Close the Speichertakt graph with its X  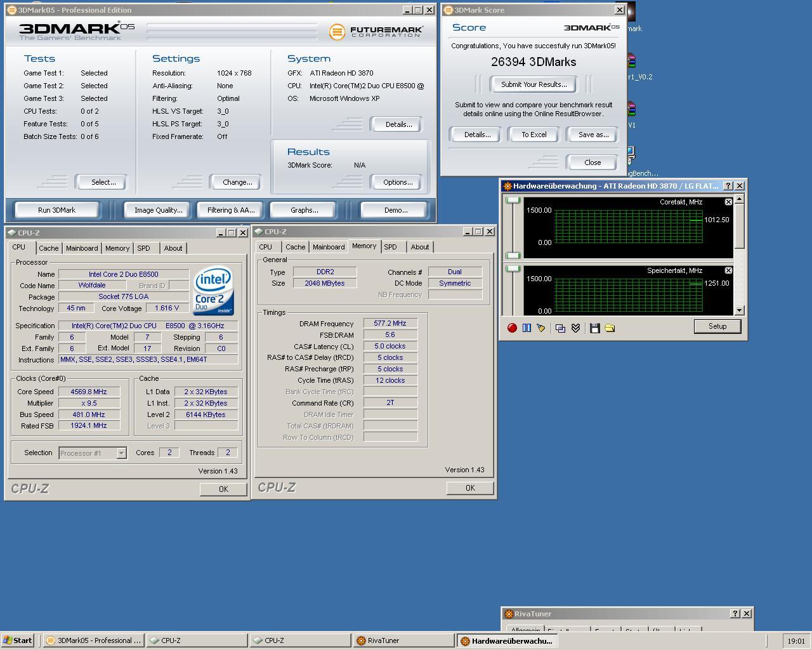(728, 270)
